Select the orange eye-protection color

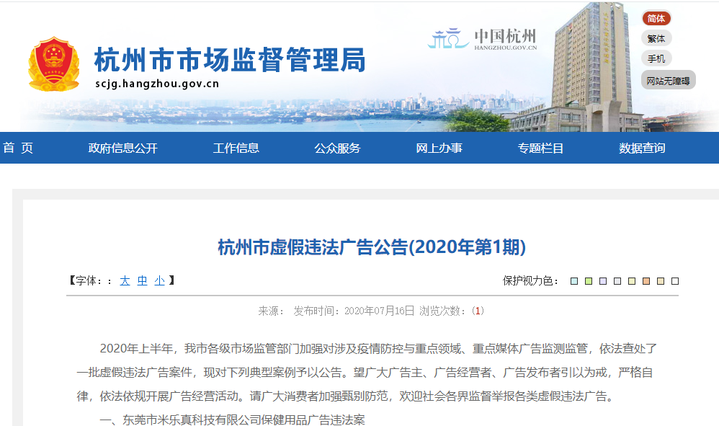(x=646, y=281)
